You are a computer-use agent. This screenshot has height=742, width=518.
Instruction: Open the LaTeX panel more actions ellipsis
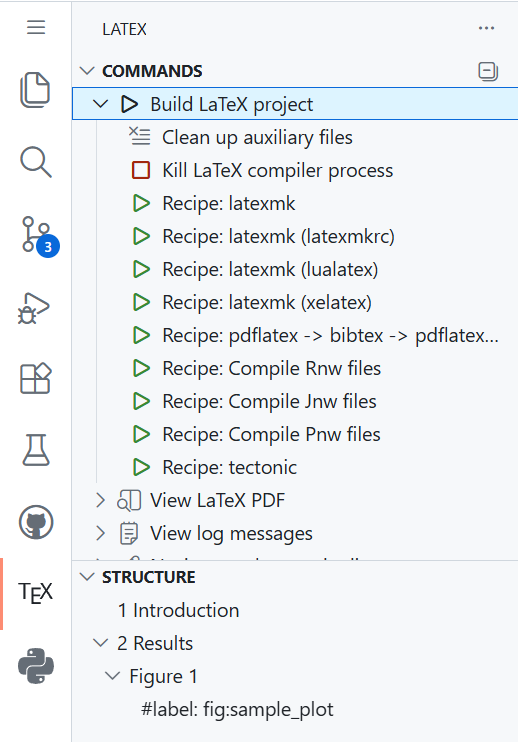(x=486, y=28)
